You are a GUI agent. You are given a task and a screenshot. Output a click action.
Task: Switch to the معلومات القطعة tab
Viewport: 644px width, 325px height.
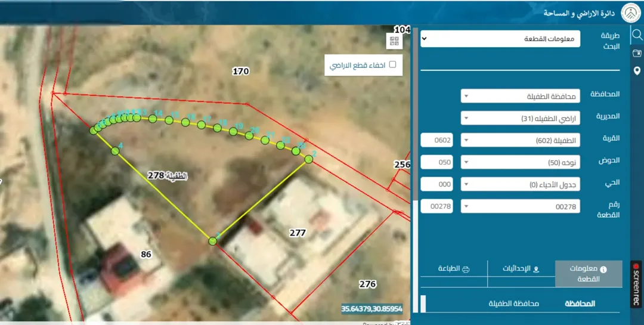tap(589, 274)
